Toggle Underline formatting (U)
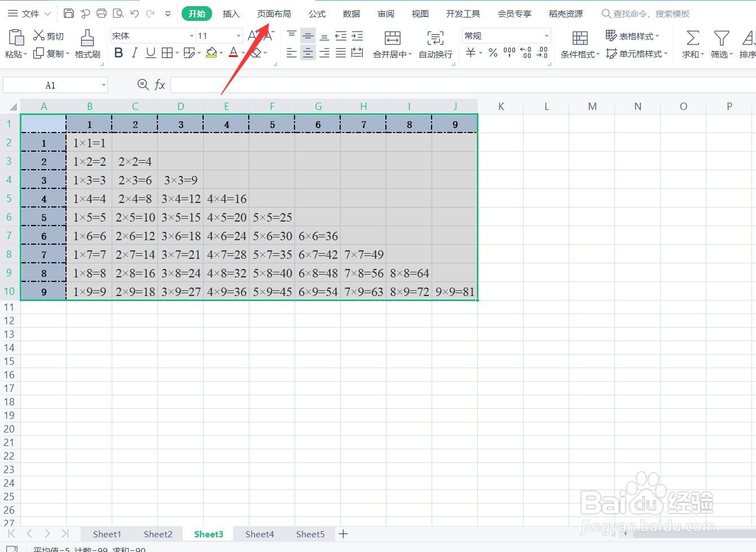The image size is (756, 552). pos(151,53)
